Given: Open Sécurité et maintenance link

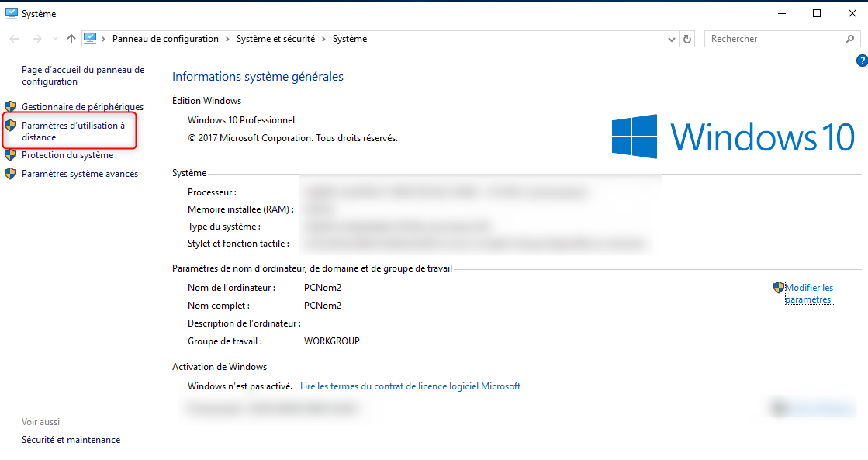Looking at the screenshot, I should pos(71,440).
